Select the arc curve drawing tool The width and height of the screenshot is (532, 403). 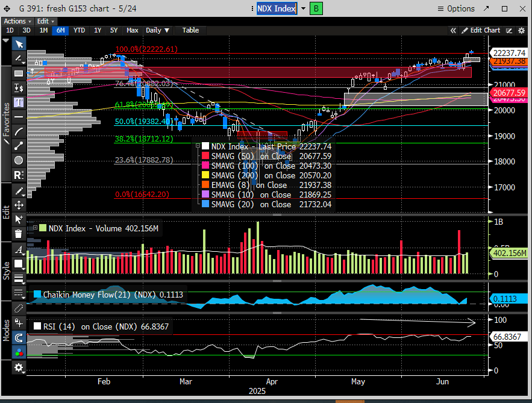19,131
